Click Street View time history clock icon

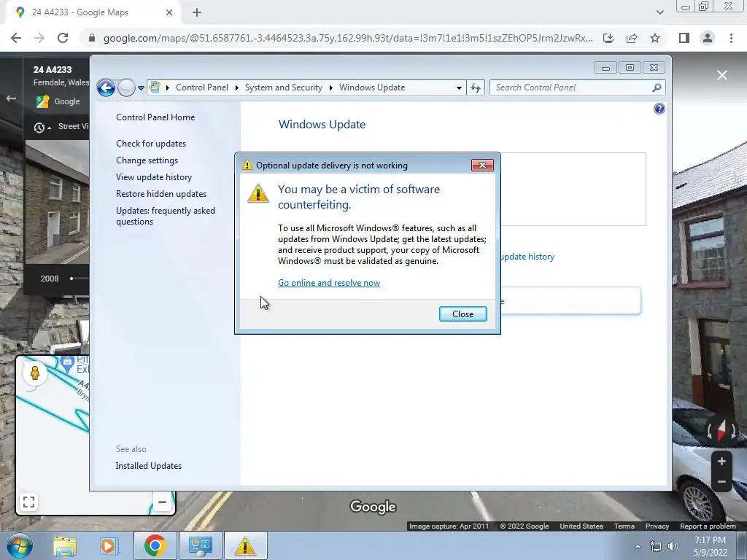pyautogui.click(x=39, y=127)
